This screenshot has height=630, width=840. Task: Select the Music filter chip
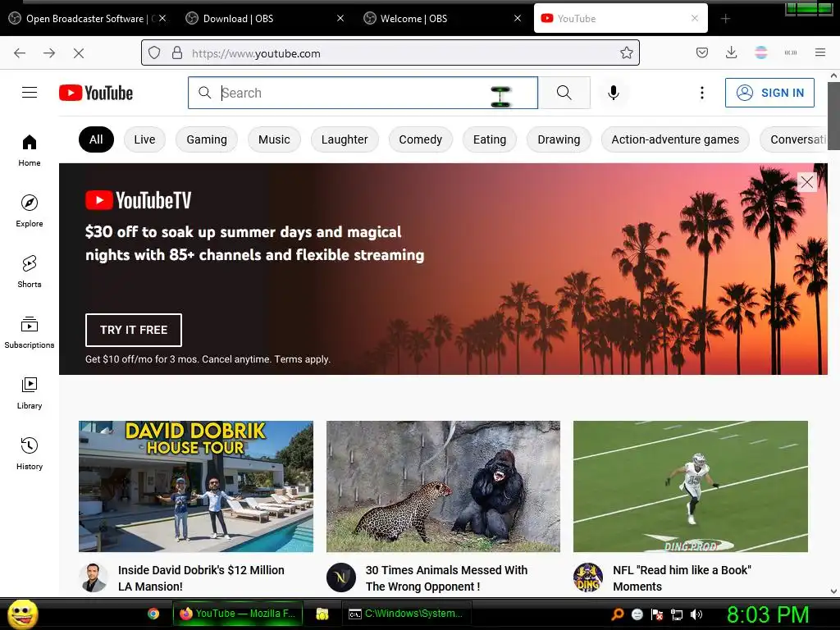pyautogui.click(x=274, y=139)
